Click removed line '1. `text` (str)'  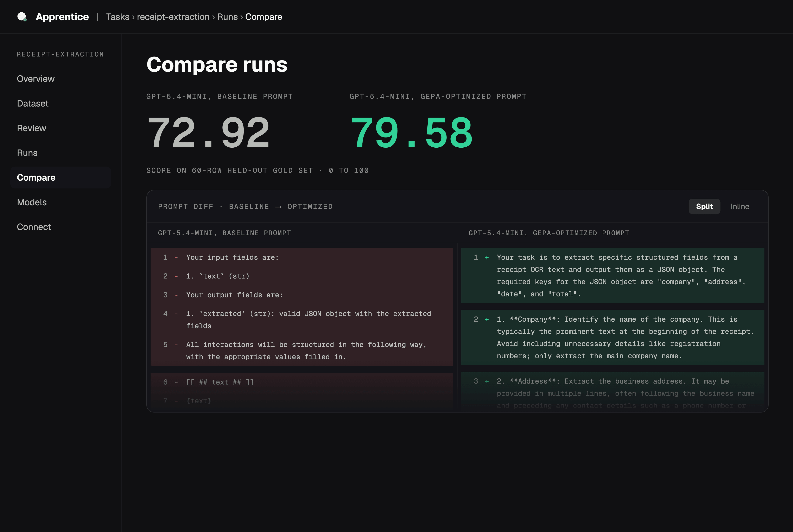pos(302,276)
